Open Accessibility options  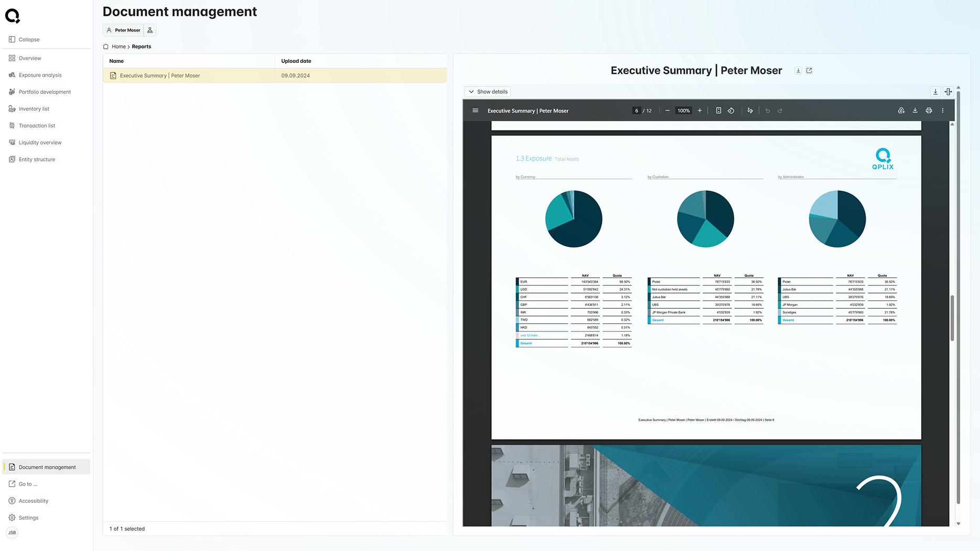coord(28,501)
